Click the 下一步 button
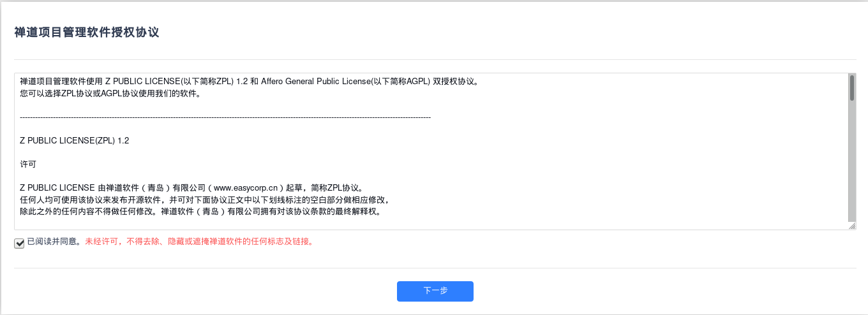868x315 pixels. coord(435,291)
